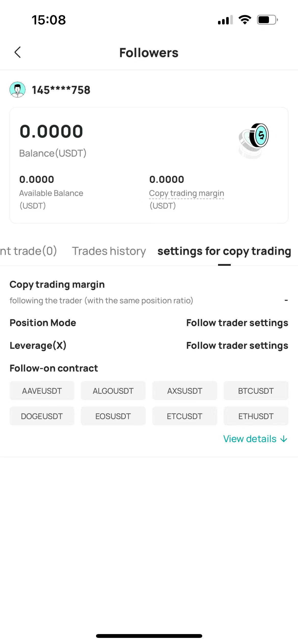Expand View details link
The height and width of the screenshot is (644, 298).
click(250, 439)
